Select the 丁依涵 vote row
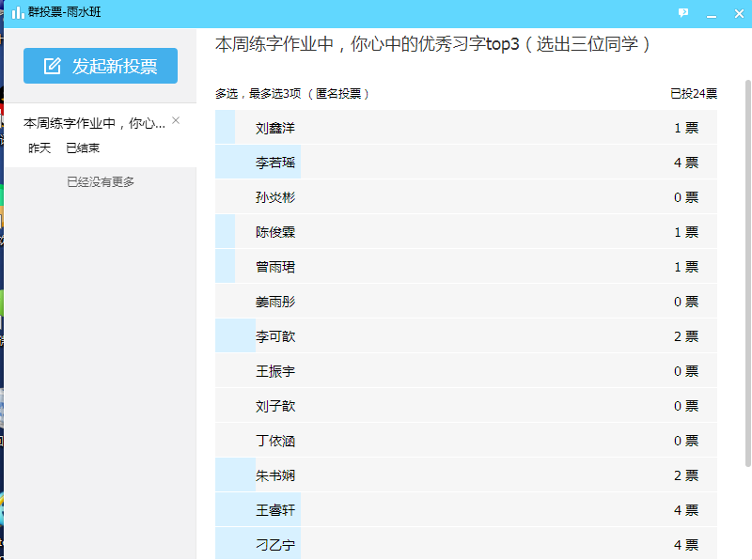The height and width of the screenshot is (560, 752). click(x=466, y=441)
